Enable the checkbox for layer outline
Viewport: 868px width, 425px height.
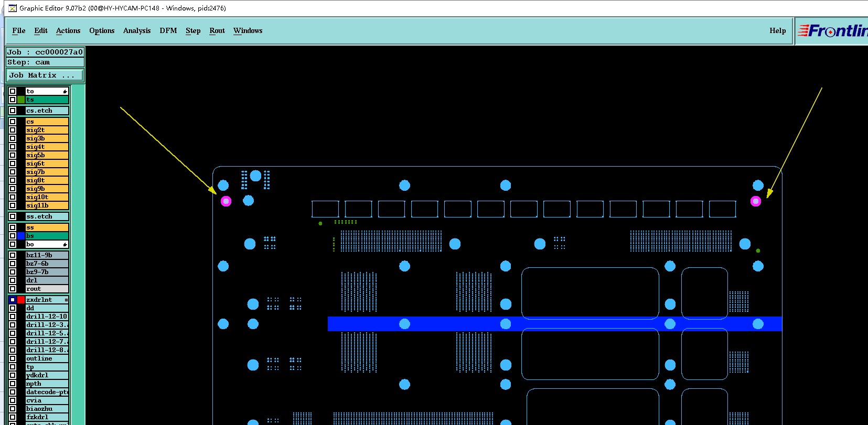(x=13, y=358)
